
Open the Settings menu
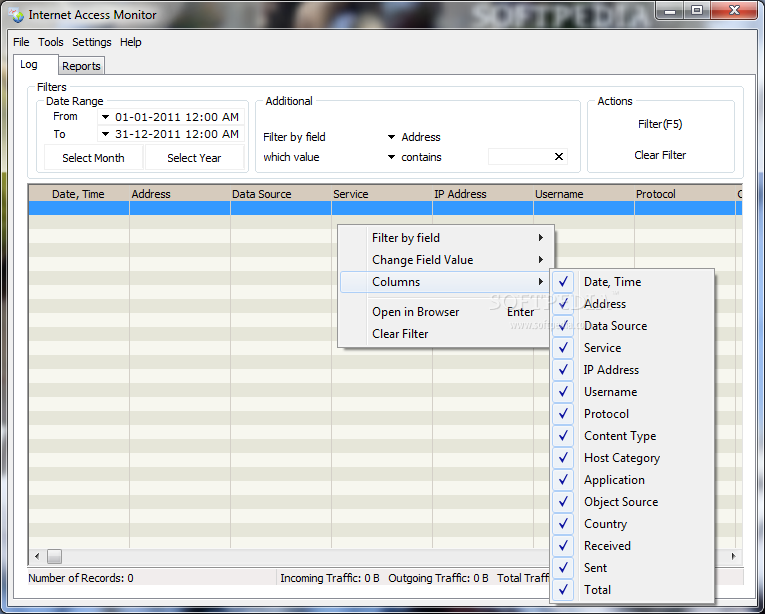point(92,42)
